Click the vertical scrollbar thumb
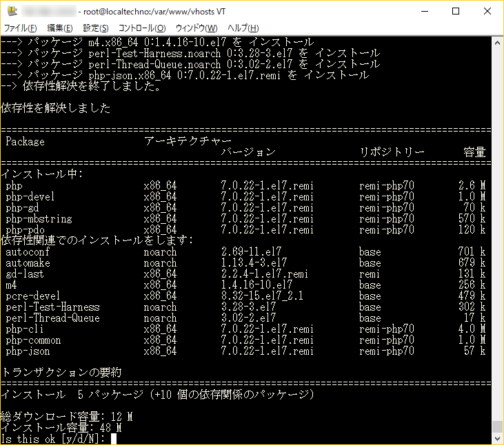 (497, 426)
